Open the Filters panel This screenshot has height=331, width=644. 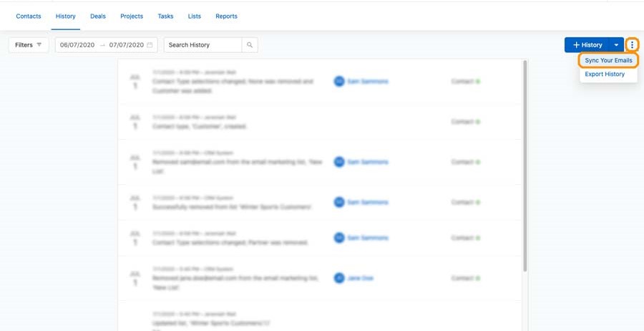29,45
